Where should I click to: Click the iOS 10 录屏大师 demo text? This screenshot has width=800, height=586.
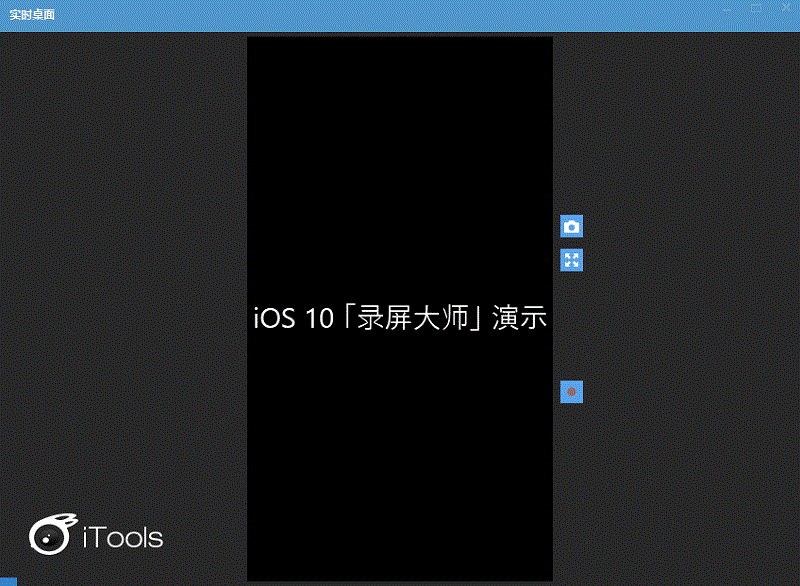tap(401, 317)
